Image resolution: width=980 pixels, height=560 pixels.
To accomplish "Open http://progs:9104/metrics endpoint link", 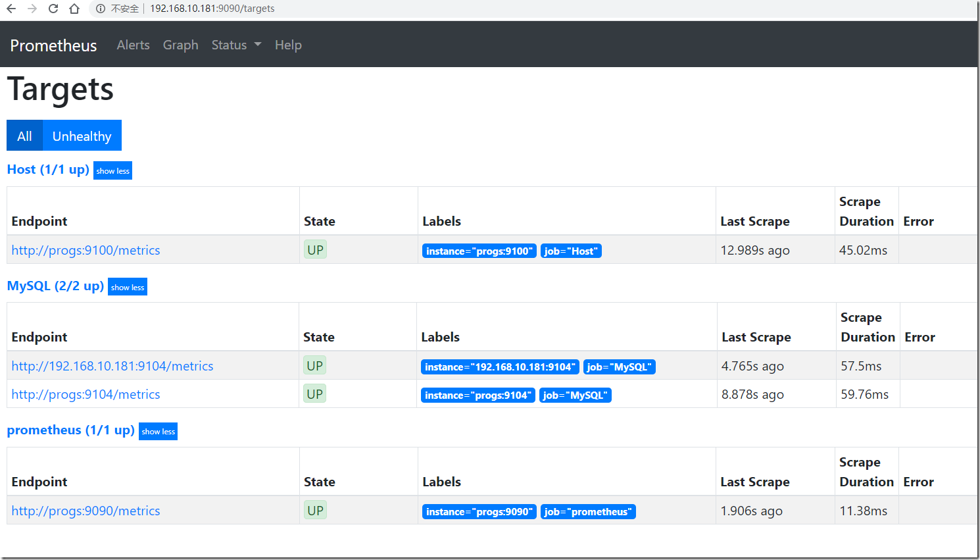I will tap(86, 394).
